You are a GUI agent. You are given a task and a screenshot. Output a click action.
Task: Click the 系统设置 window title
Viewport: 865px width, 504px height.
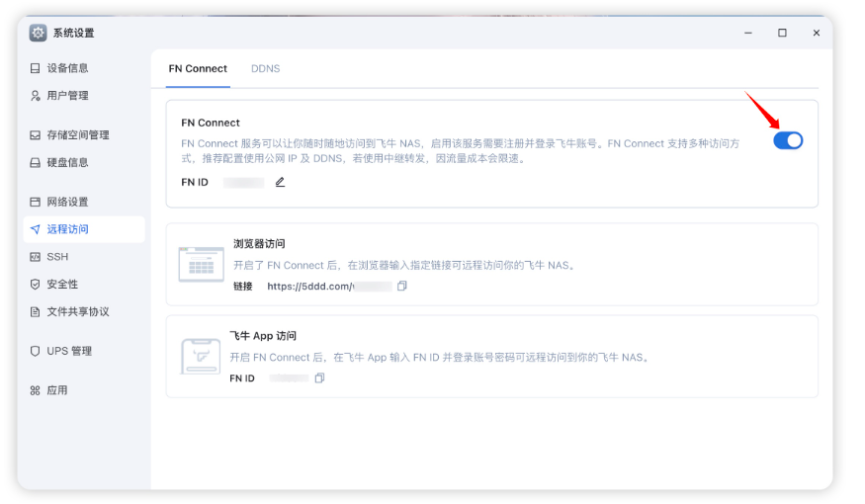tap(74, 33)
